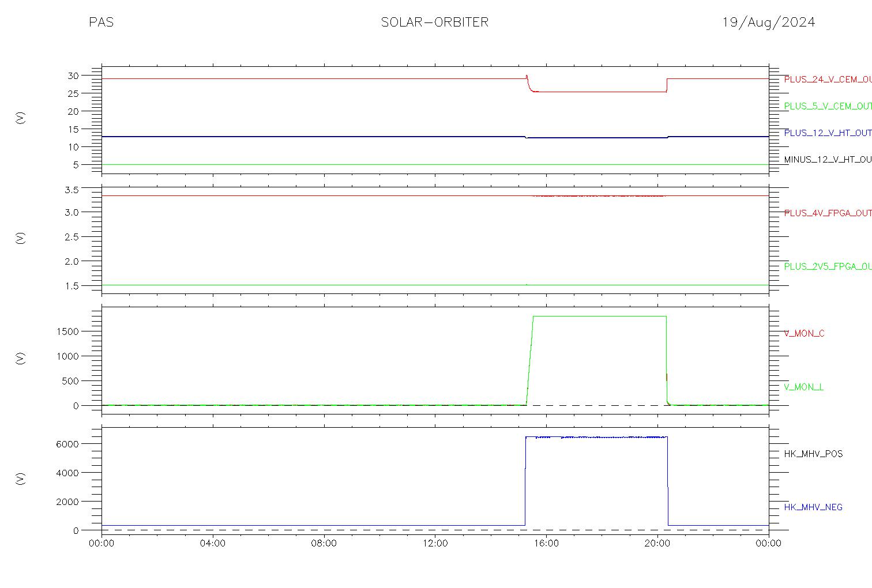Viewport: 872px width, 588px height.
Task: Click the green V_MON_L plateau near 1800 V
Action: (600, 316)
